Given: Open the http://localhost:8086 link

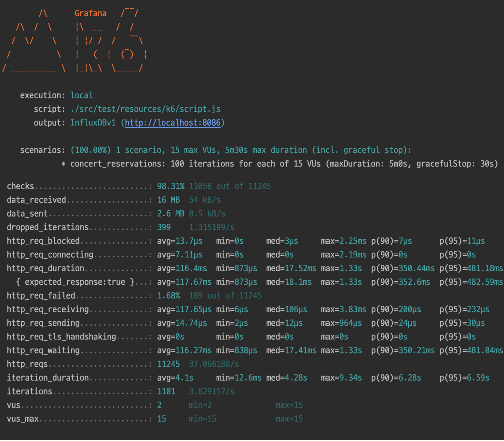Looking at the screenshot, I should 172,123.
